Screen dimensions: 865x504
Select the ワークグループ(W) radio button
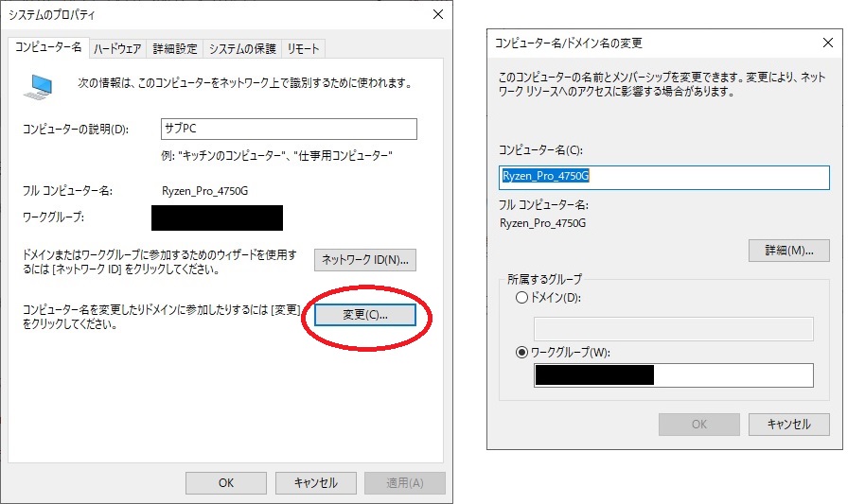tap(521, 353)
